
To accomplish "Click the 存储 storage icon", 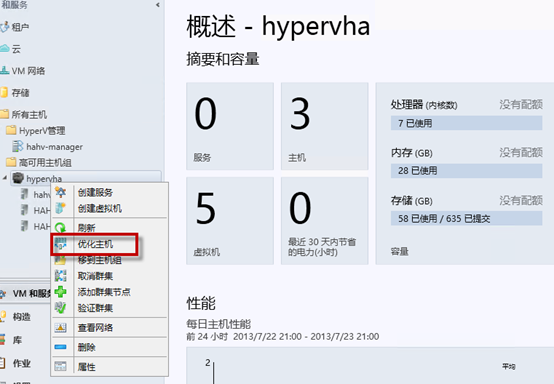I will point(4,92).
